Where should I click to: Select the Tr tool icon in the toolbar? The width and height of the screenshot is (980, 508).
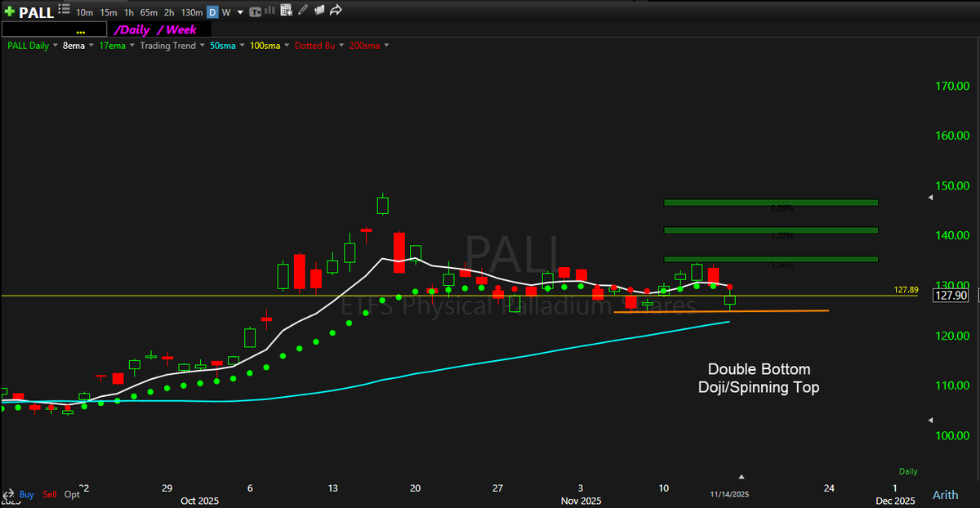(x=255, y=11)
